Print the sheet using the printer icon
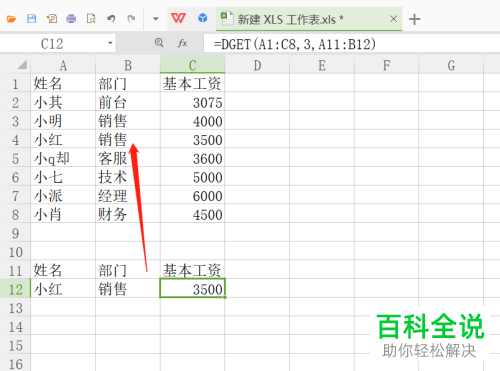500x371 pixels. pyautogui.click(x=71, y=19)
